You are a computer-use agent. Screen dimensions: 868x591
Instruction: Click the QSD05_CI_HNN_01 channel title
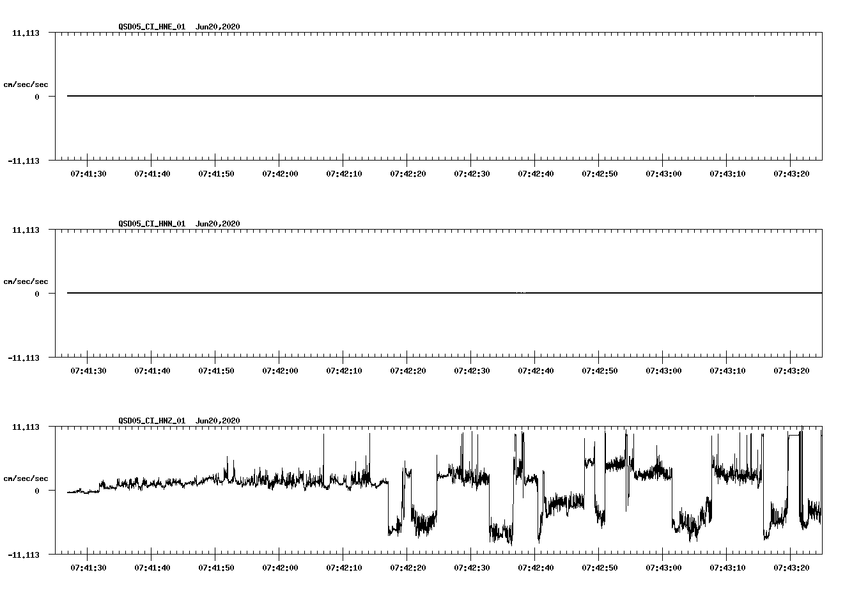[x=152, y=224]
